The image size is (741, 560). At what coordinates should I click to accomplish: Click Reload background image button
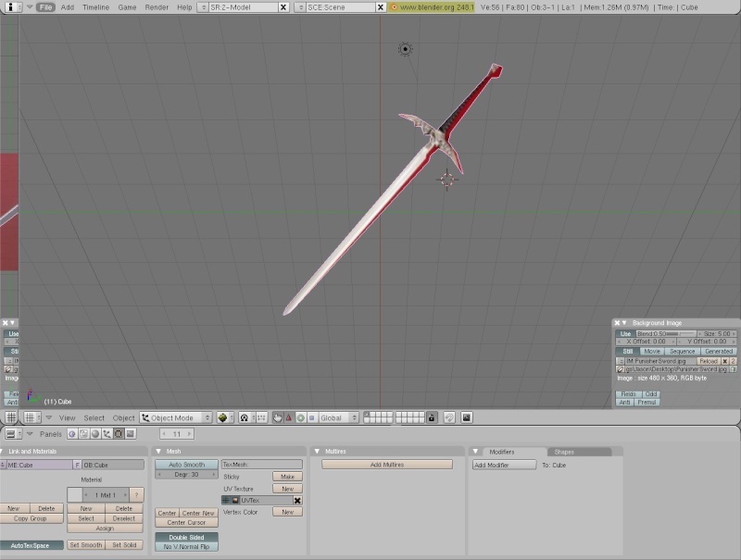[x=709, y=361]
